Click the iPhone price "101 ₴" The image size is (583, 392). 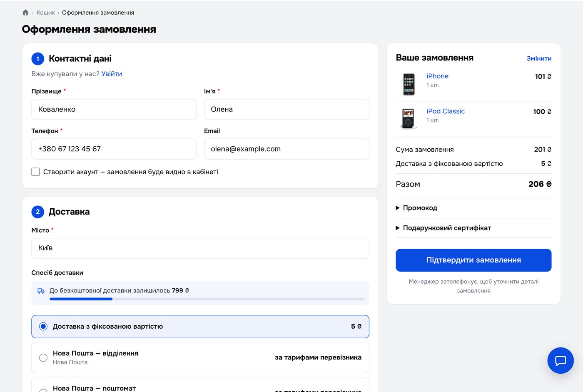click(543, 76)
